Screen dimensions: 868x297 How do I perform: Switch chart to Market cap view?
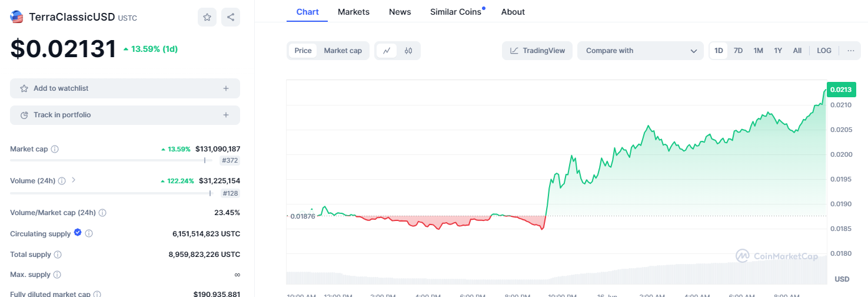342,51
